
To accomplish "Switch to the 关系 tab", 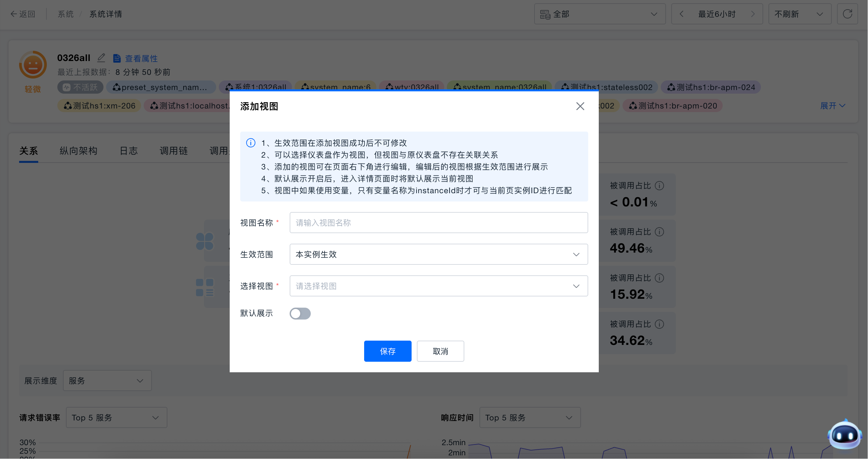I will click(x=28, y=151).
